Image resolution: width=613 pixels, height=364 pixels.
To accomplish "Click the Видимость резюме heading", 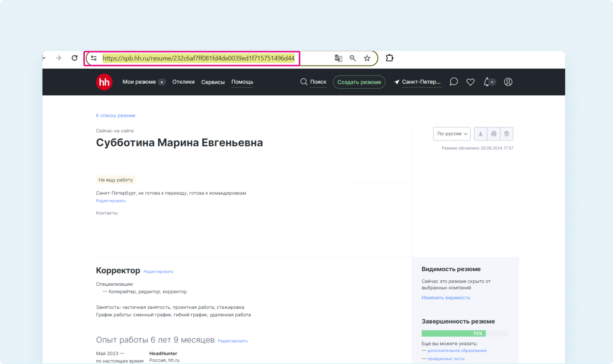I will pyautogui.click(x=451, y=269).
